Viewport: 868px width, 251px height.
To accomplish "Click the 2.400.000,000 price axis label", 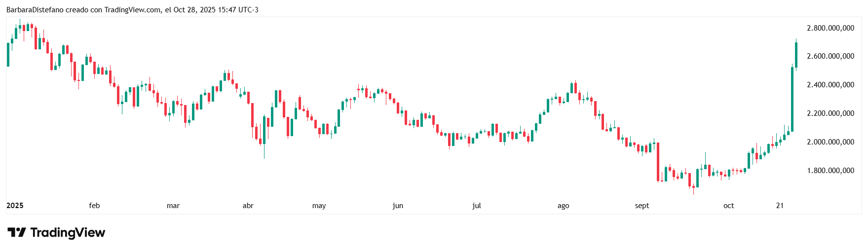I will 830,85.
